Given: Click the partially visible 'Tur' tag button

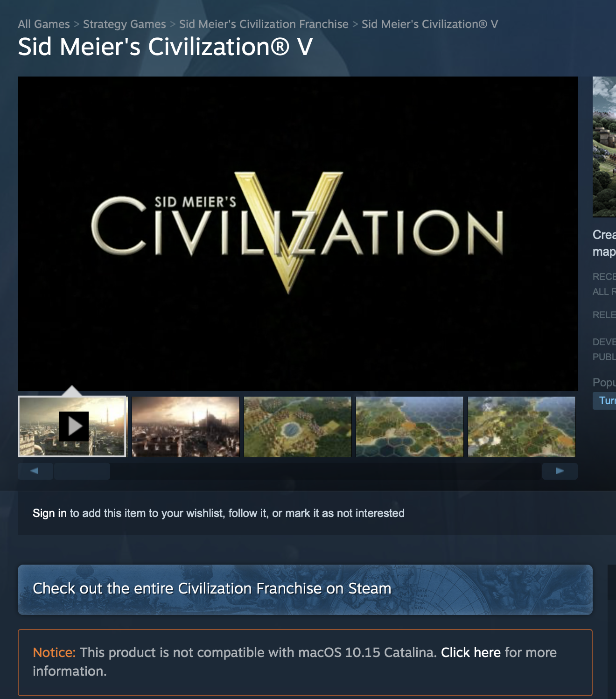Looking at the screenshot, I should pos(605,401).
